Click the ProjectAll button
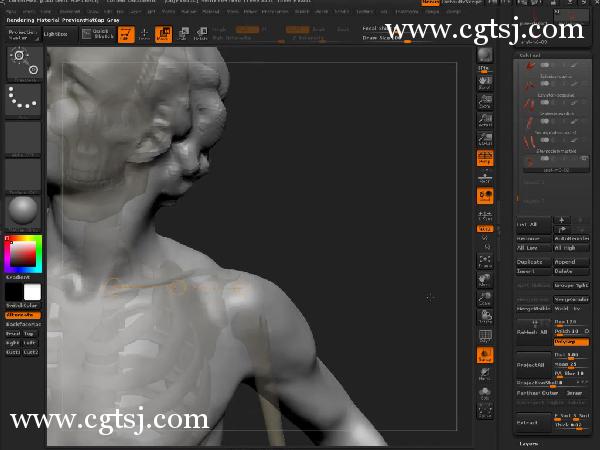The height and width of the screenshot is (450, 600). [x=533, y=365]
